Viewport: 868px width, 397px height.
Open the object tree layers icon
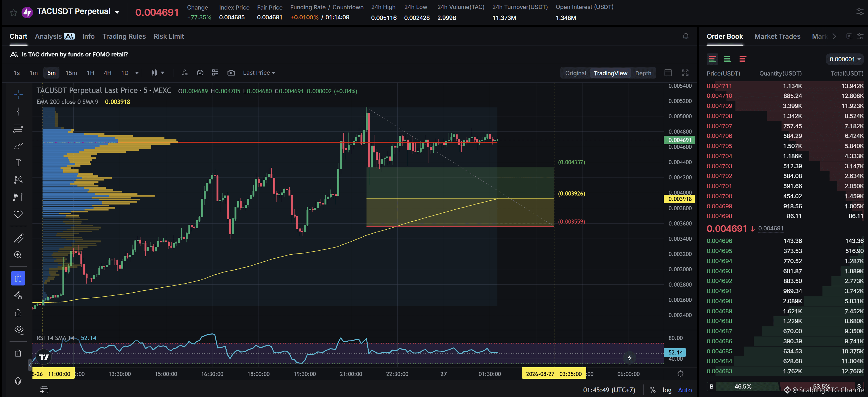[x=18, y=381]
